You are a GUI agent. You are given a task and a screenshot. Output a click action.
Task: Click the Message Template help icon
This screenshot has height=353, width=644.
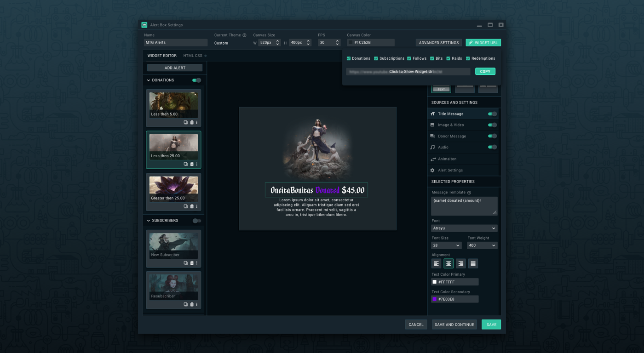(469, 193)
